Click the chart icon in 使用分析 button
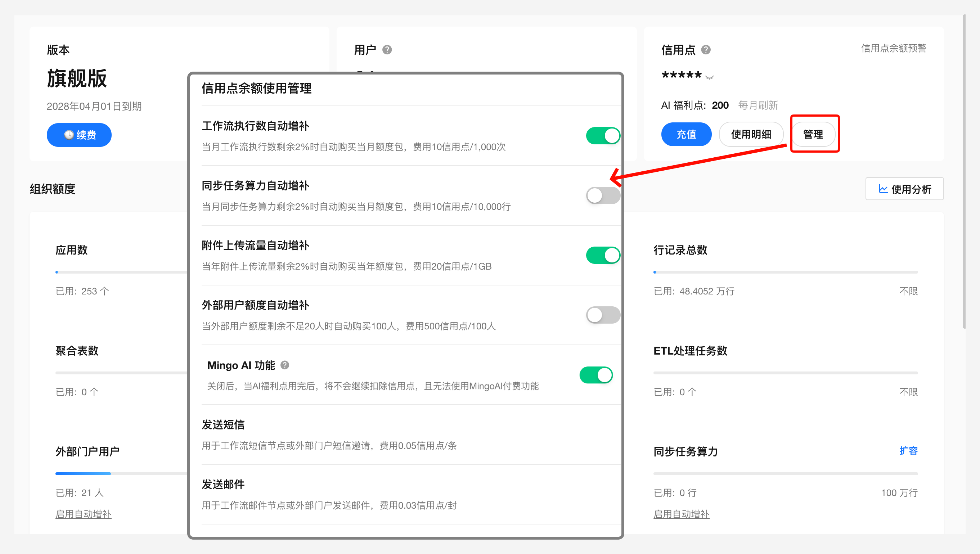The image size is (980, 554). 883,189
